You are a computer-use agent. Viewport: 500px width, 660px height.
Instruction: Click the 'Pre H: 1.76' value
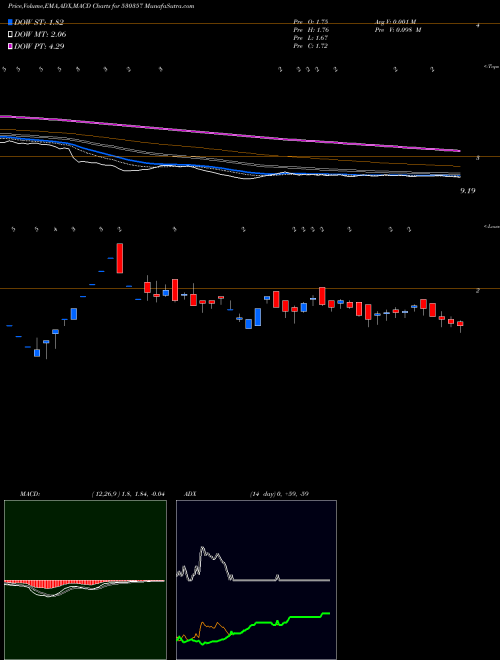(311, 30)
